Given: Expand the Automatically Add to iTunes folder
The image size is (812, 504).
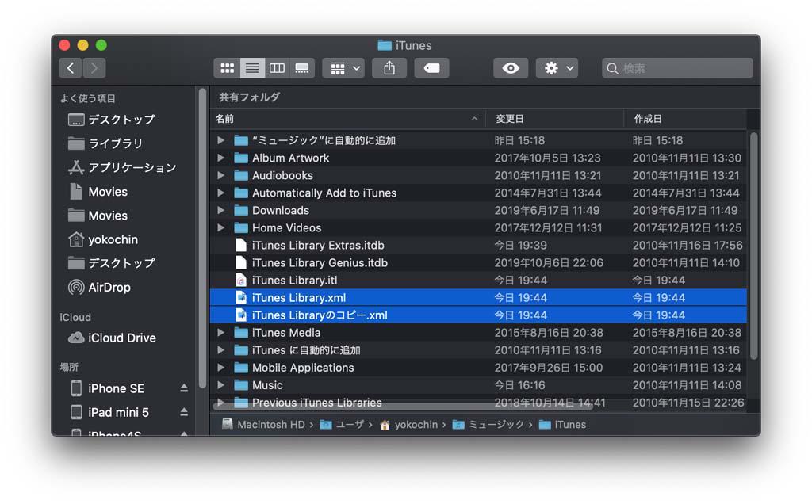Looking at the screenshot, I should [x=221, y=193].
